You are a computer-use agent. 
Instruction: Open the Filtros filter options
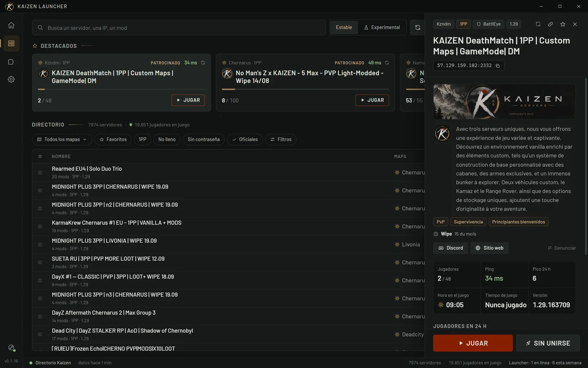pos(281,139)
